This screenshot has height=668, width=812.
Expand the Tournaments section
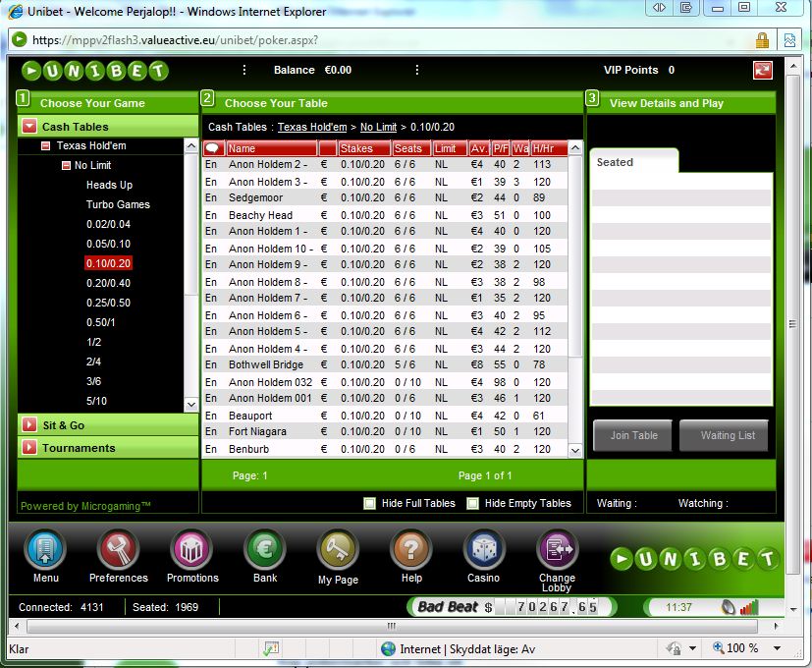pyautogui.click(x=29, y=448)
